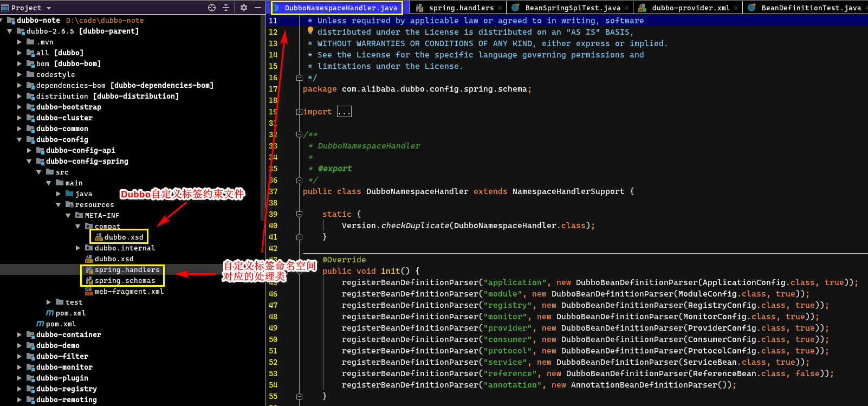Click the web-fragment.xml file icon
The height and width of the screenshot is (406, 868).
[89, 292]
